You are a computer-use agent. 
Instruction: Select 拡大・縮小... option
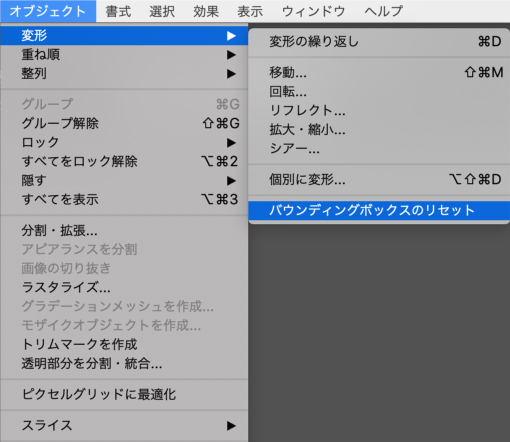[x=379, y=129]
